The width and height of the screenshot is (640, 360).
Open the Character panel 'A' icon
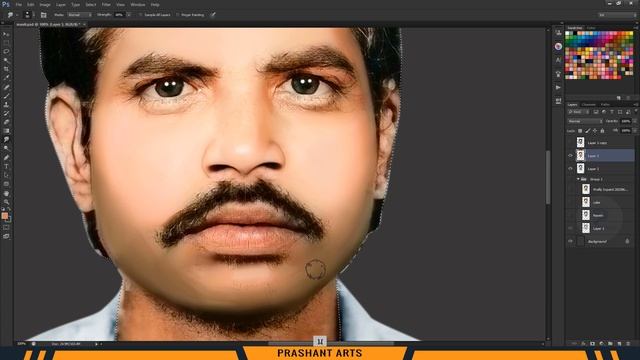pyautogui.click(x=558, y=60)
